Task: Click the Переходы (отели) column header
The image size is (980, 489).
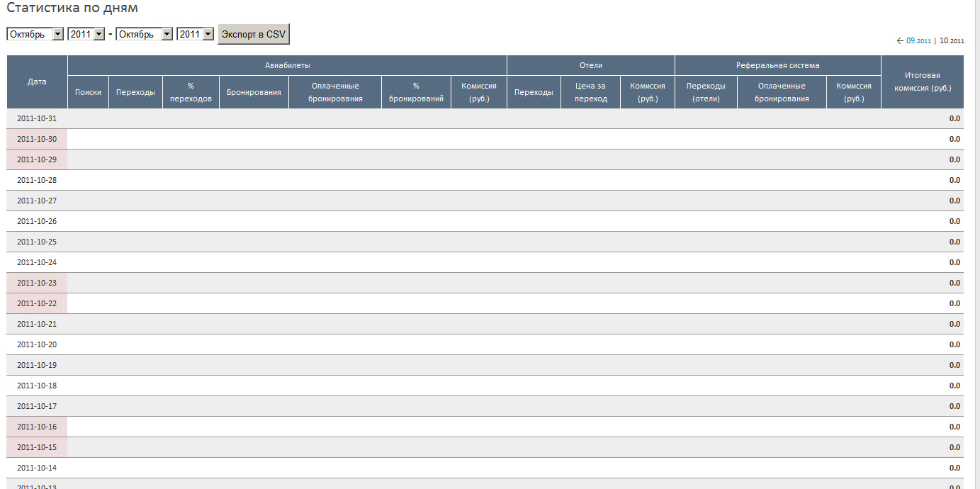Action: point(706,93)
